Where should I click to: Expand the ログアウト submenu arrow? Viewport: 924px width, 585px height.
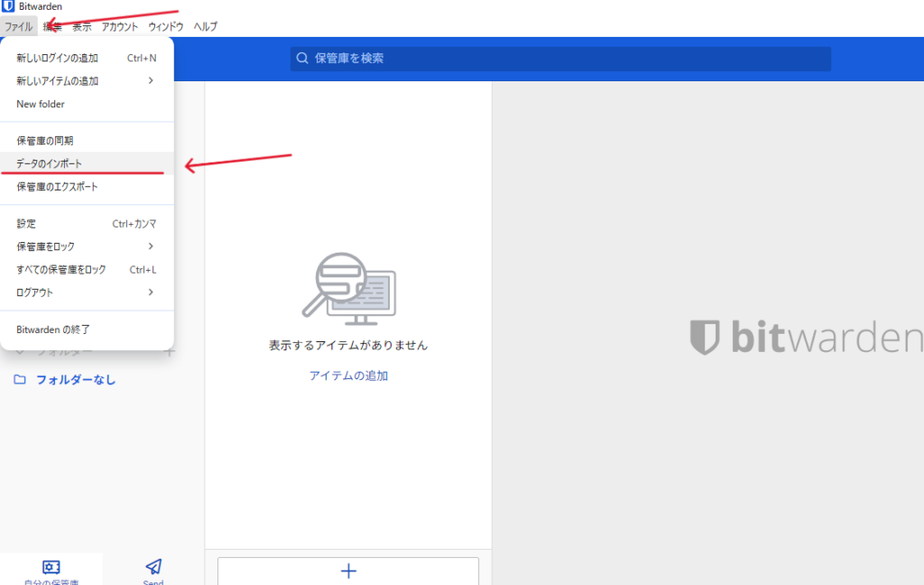coord(151,292)
